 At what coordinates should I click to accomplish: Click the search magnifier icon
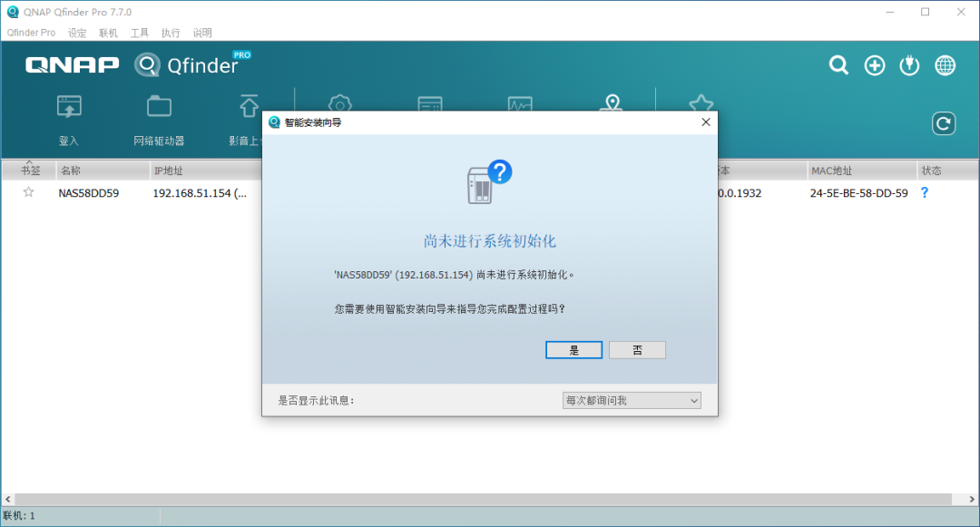click(x=838, y=64)
